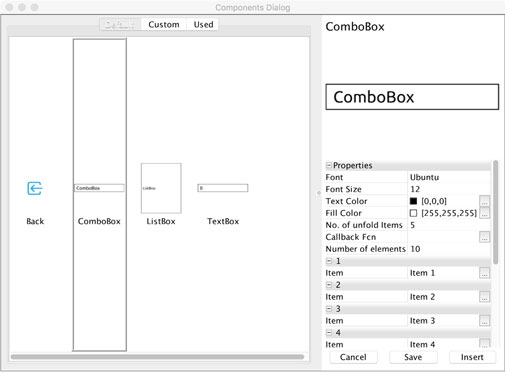Select the ComboBox component thumbnail
Image resolution: width=505 pixels, height=372 pixels.
(x=99, y=188)
